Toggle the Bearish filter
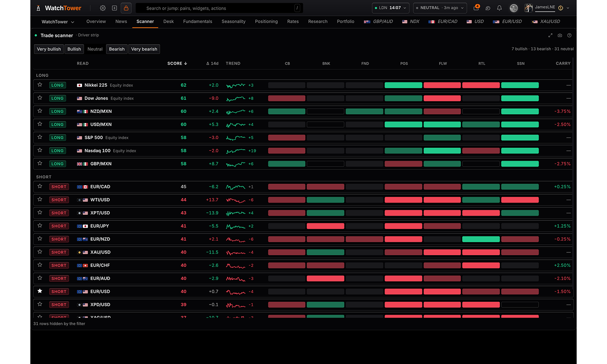 [x=117, y=49]
